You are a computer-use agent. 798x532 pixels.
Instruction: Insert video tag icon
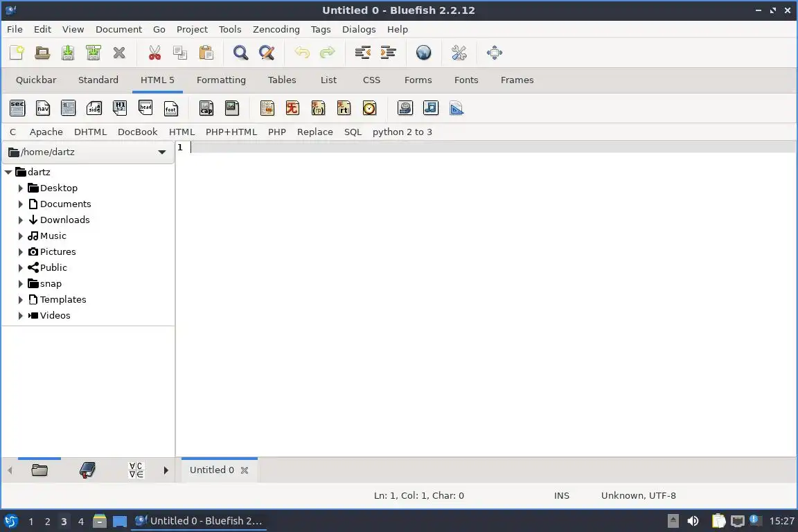[405, 108]
